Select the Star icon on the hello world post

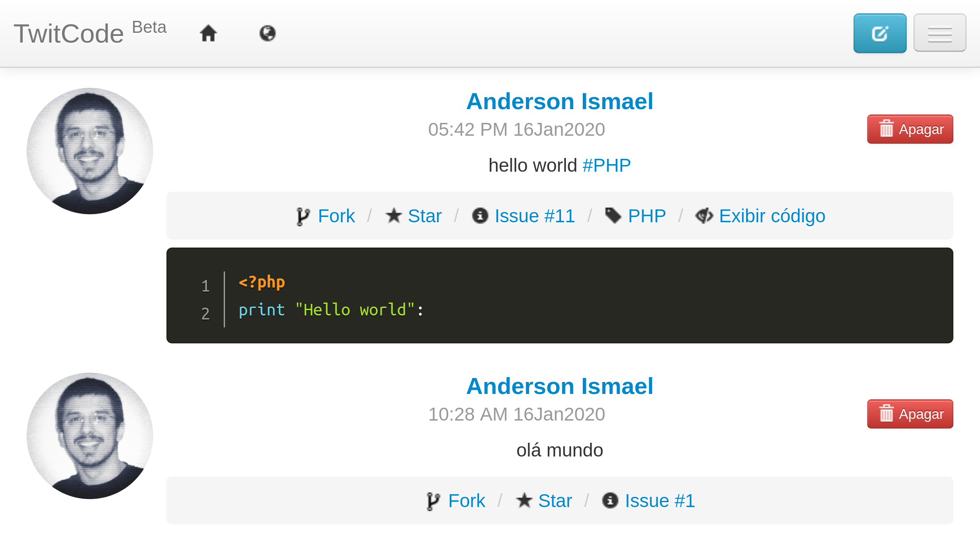(x=394, y=216)
